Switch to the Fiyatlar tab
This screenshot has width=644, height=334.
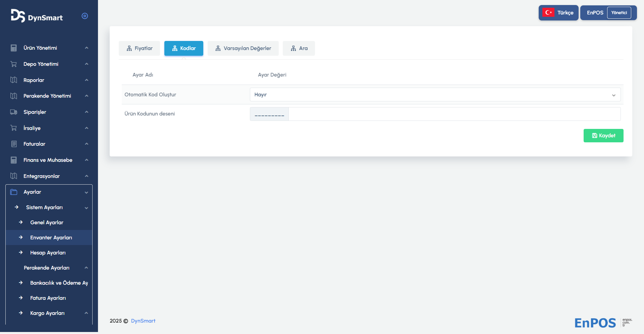pyautogui.click(x=139, y=48)
